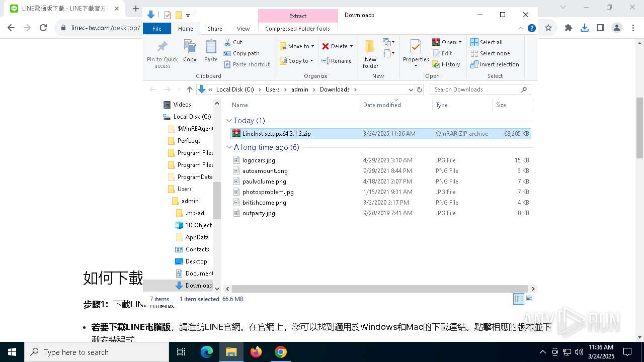Switch to Large icons view layout
The height and width of the screenshot is (362, 644).
coord(529,299)
